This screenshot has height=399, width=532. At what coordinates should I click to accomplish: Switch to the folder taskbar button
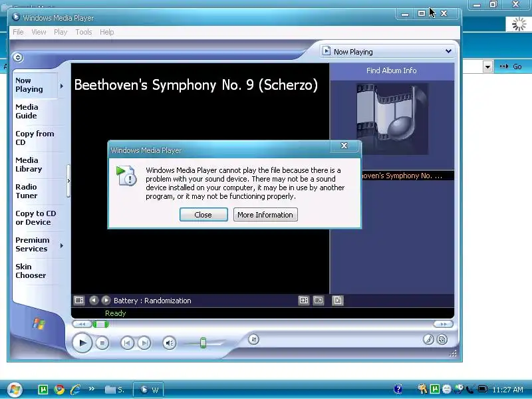[x=114, y=390]
